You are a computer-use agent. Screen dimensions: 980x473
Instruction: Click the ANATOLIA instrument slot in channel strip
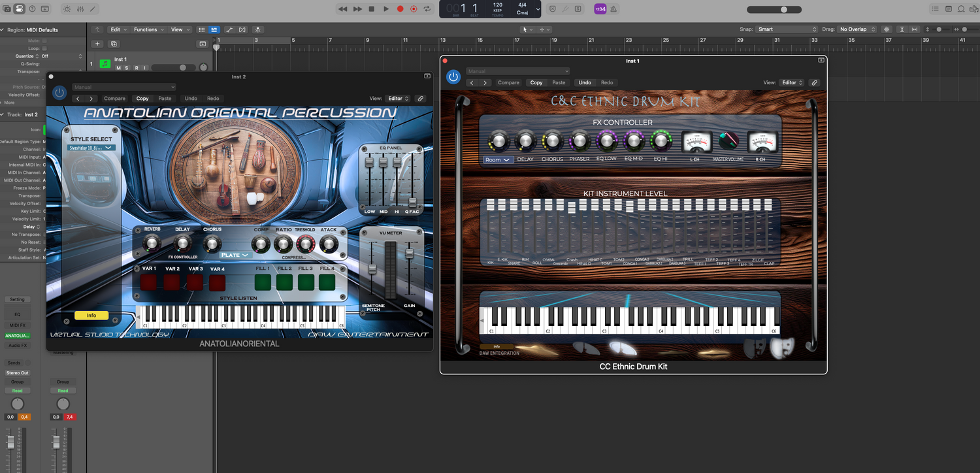[x=17, y=336]
